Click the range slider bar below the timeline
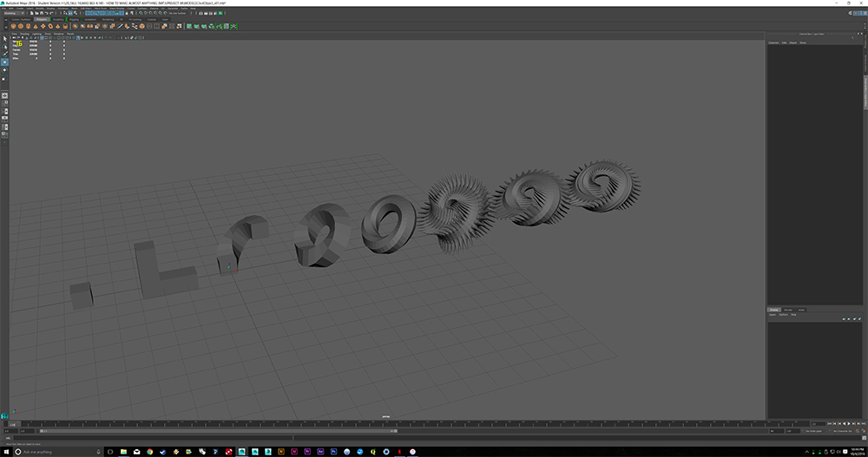Image resolution: width=868 pixels, height=457 pixels. 218,431
